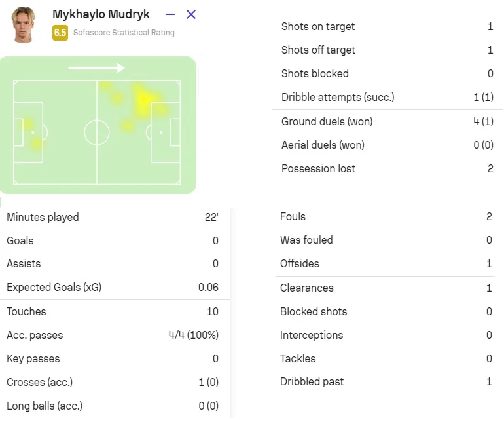Click the Dribble attempts (succ.) row
504x422 pixels.
tap(386, 98)
